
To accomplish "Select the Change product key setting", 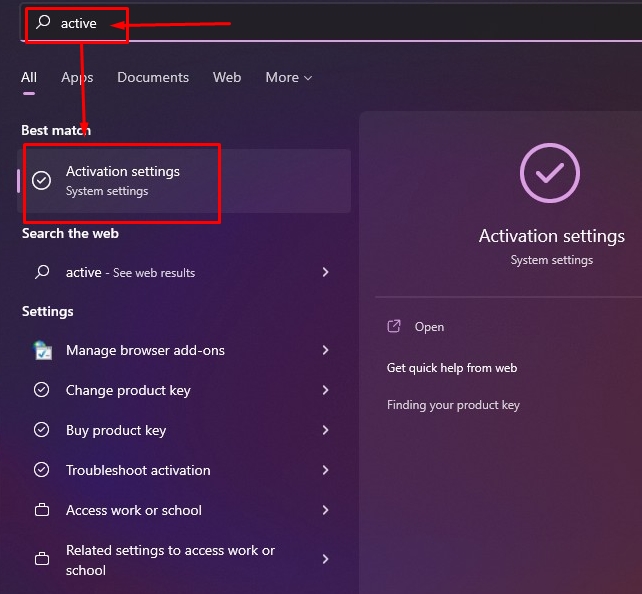I will (183, 390).
